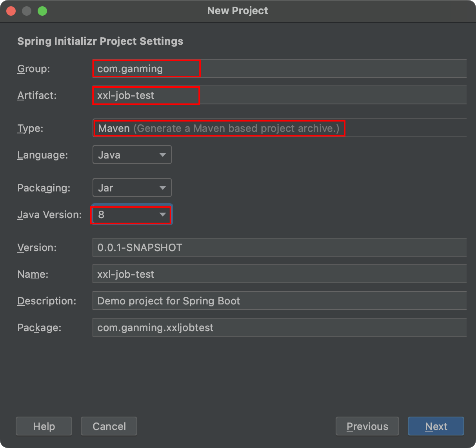Open the Java Version dropdown showing 8

tap(132, 215)
